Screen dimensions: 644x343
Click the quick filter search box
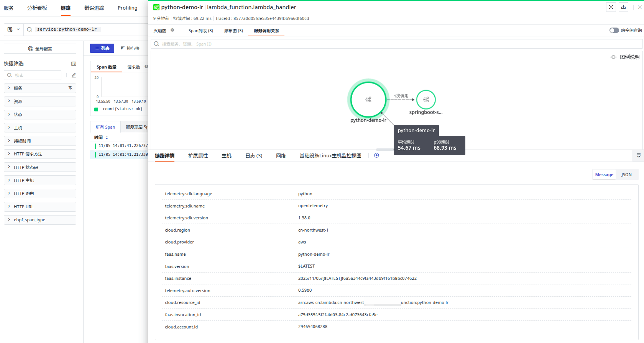click(33, 75)
